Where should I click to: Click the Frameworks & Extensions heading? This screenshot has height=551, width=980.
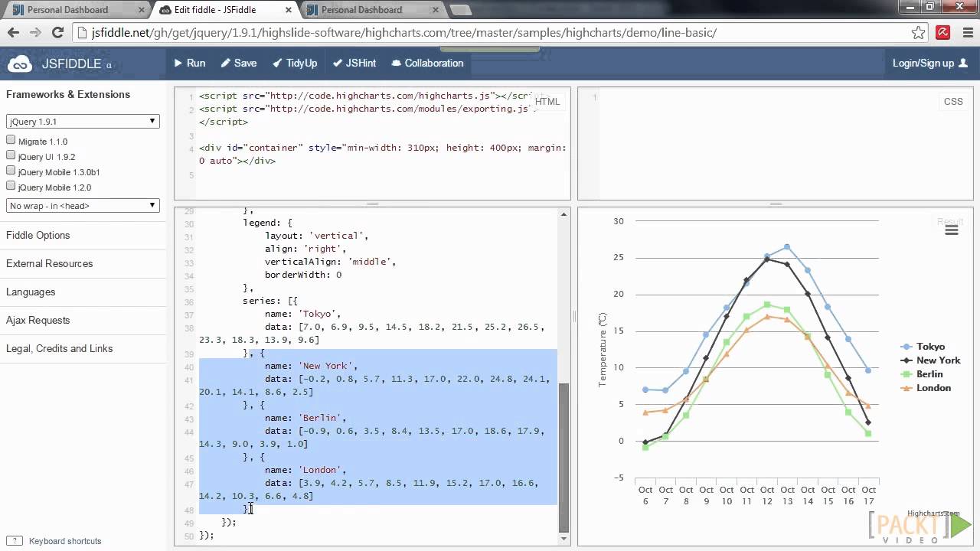click(x=68, y=94)
